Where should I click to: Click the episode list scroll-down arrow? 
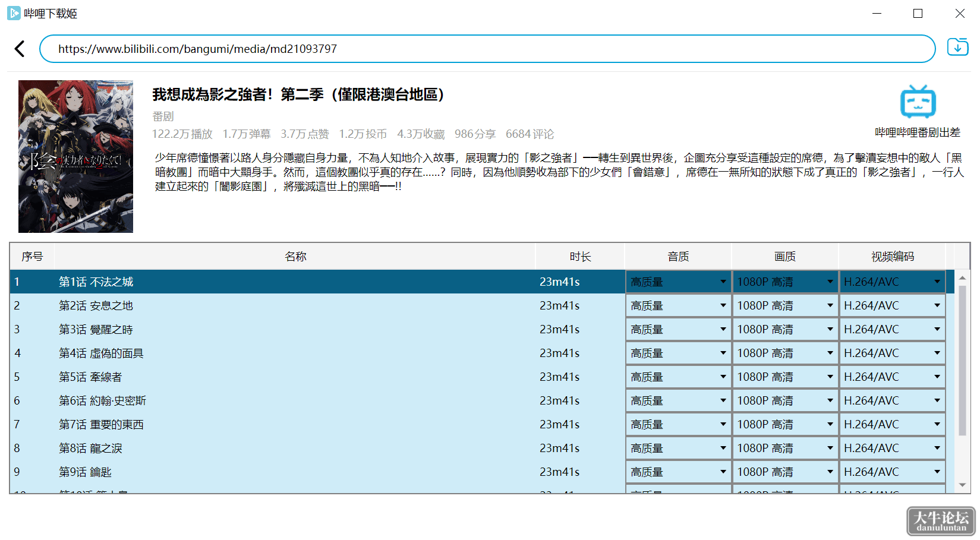(x=962, y=485)
